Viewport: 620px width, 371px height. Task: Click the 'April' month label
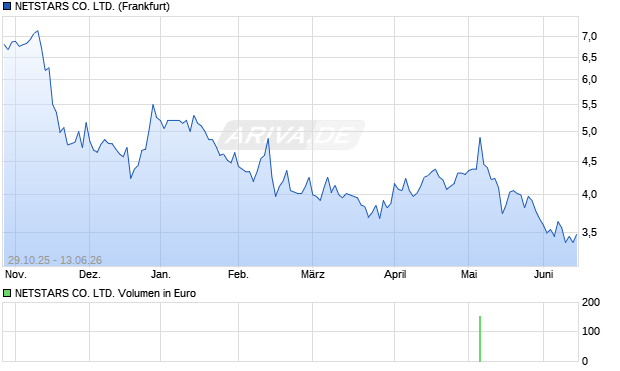click(395, 274)
